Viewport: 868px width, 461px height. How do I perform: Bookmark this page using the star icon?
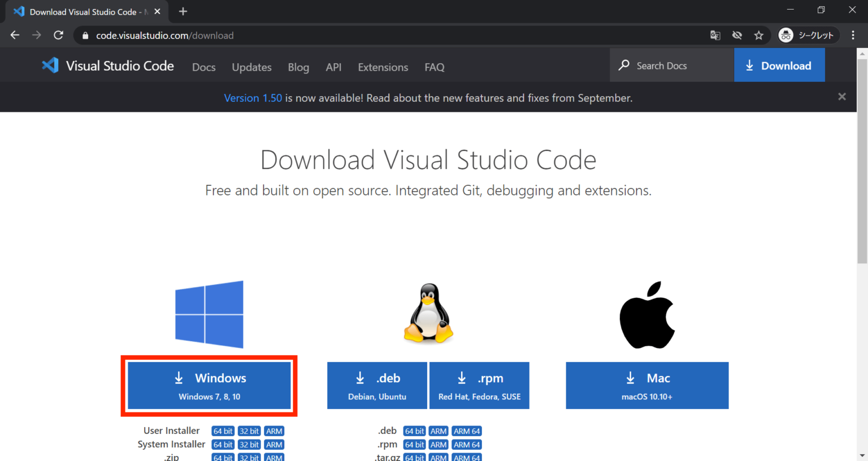pyautogui.click(x=759, y=35)
